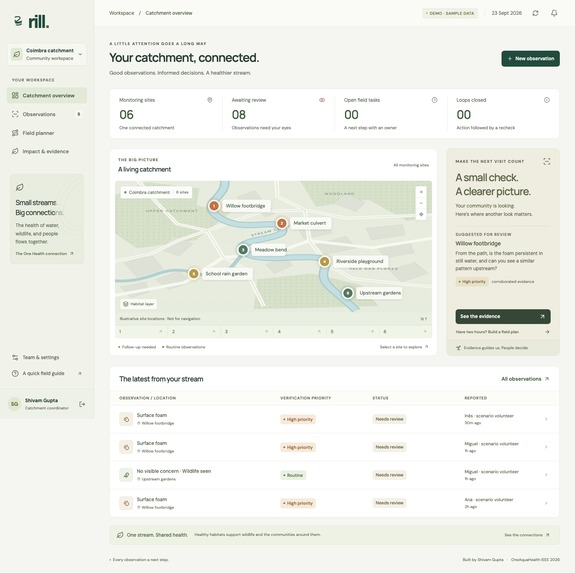
Task: Click the location pin icon on Monitoring sites card
Action: pos(210,100)
